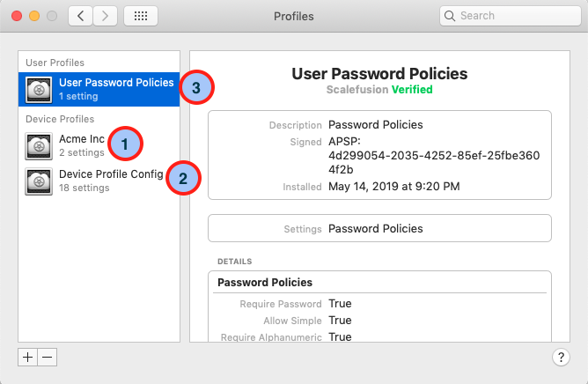The image size is (588, 384).
Task: Click the magnifying glass search icon
Action: (x=450, y=16)
